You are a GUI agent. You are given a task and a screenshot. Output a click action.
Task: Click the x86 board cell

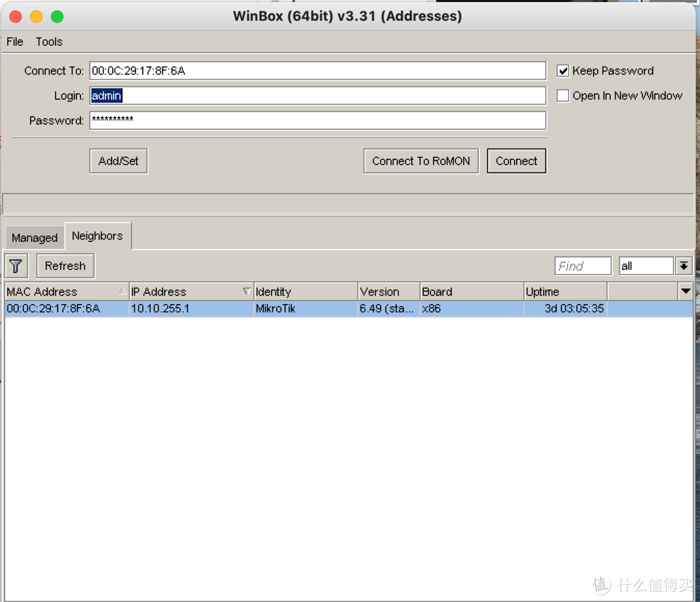472,308
